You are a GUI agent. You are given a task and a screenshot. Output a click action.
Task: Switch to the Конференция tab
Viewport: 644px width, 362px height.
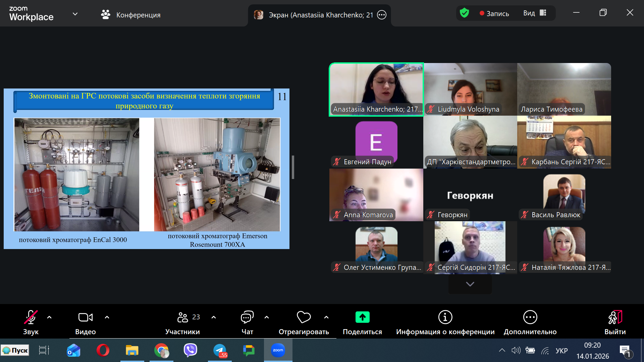coord(131,15)
